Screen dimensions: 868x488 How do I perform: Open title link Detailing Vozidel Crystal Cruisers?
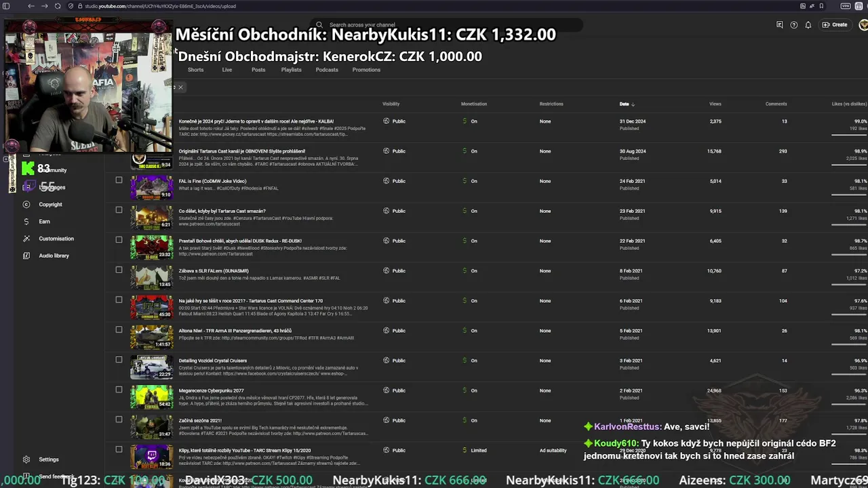coord(213,361)
